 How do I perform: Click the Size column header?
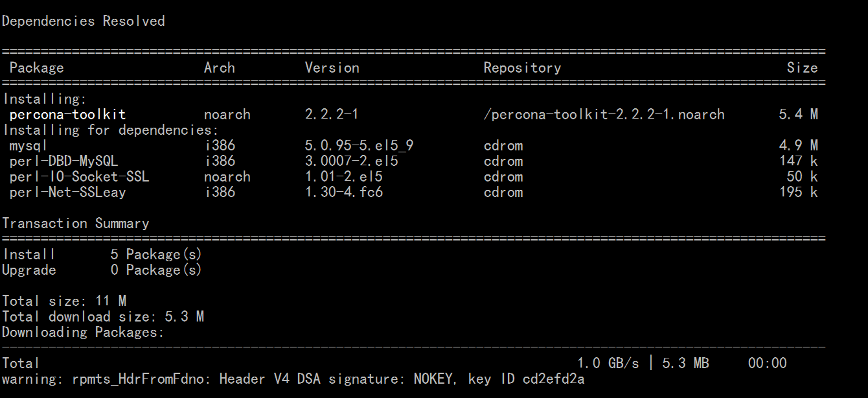[802, 68]
